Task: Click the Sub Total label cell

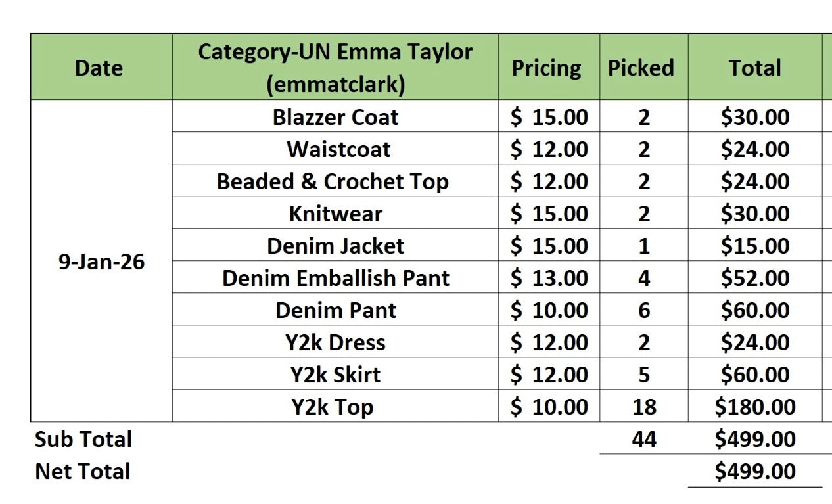Action: coord(83,438)
